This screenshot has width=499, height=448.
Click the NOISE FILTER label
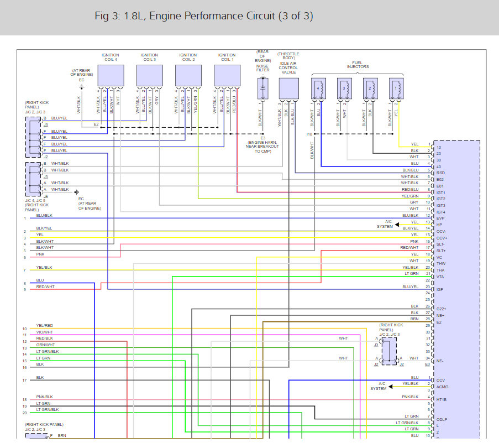(x=263, y=68)
